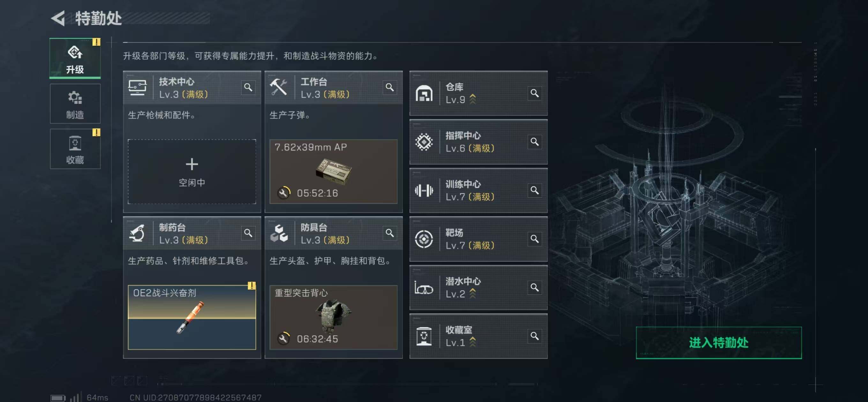This screenshot has width=868, height=402.
Task: Collect the finished OE2战斗兴奋剂 item
Action: click(x=192, y=317)
